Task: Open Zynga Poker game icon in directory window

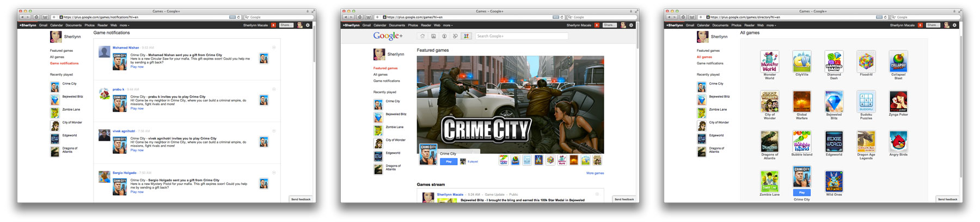Action: (x=898, y=101)
